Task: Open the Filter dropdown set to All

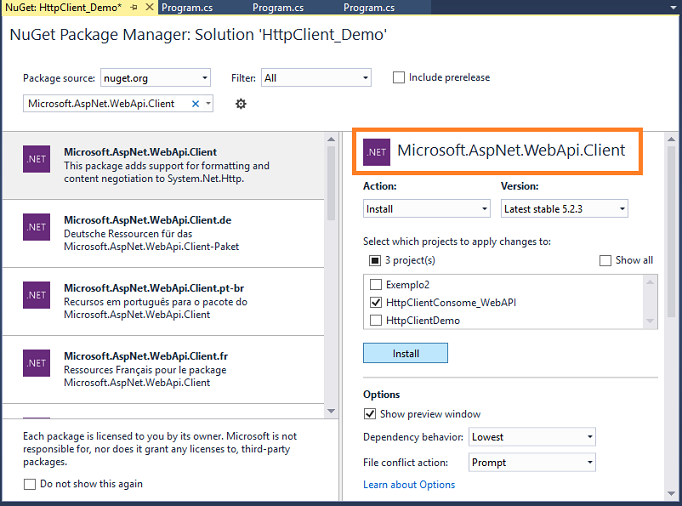Action: point(316,78)
